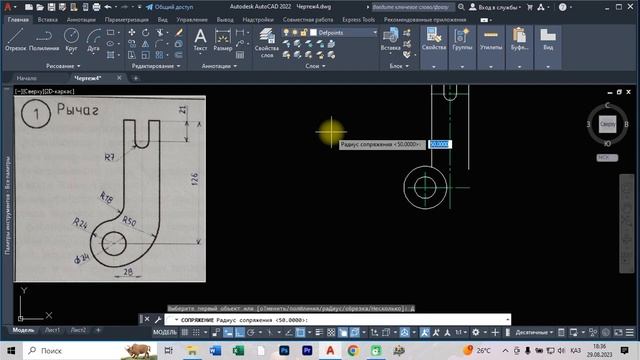Image resolution: width=640 pixels, height=360 pixels.
Task: Click the Trim tool icon
Action: pos(160,33)
